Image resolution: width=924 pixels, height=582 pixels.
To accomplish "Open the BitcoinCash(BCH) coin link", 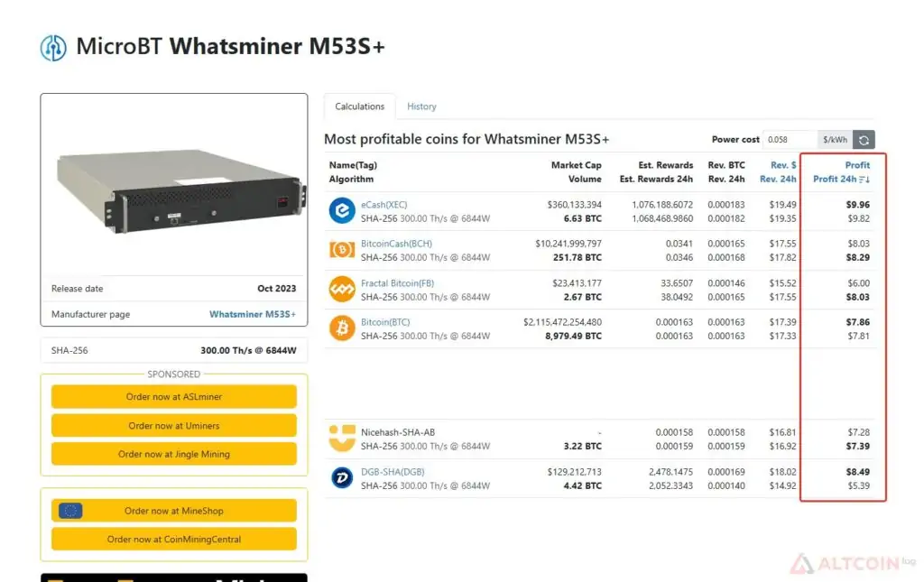I will pyautogui.click(x=396, y=244).
